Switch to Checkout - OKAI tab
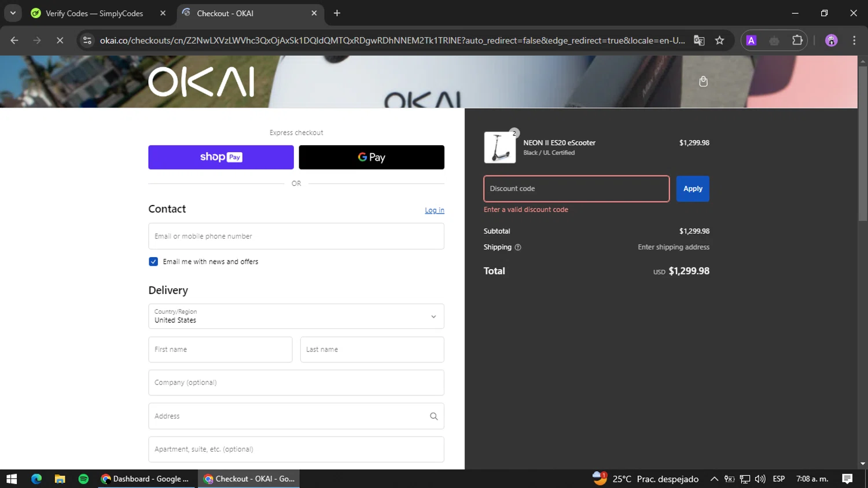Viewport: 868px width, 488px height. point(249,13)
